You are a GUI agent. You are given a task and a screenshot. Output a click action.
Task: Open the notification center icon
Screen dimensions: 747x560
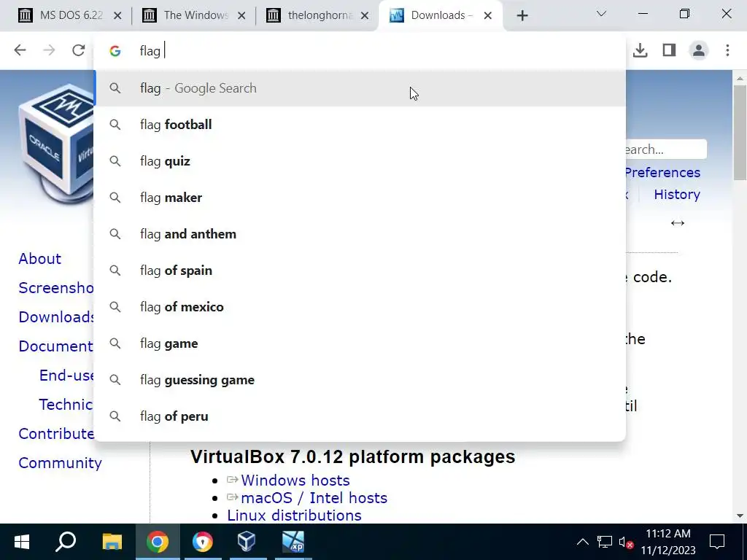(717, 542)
